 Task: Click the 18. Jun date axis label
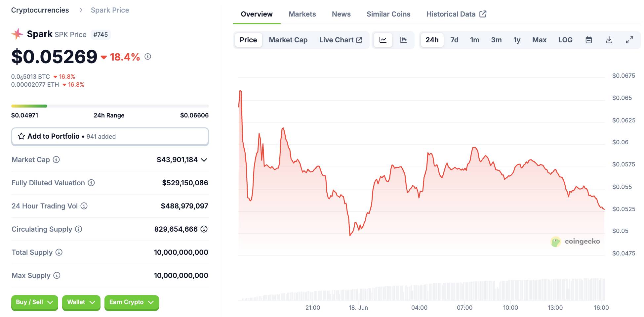click(358, 308)
